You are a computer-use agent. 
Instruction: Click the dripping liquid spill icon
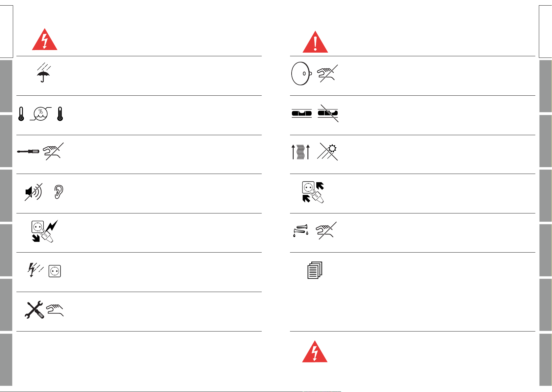click(301, 230)
